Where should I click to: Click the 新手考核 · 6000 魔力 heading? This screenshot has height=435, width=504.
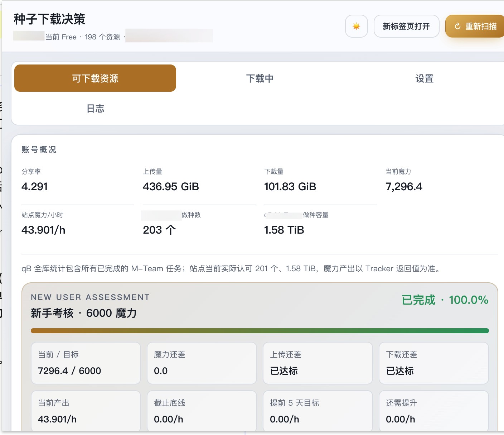pyautogui.click(x=84, y=313)
